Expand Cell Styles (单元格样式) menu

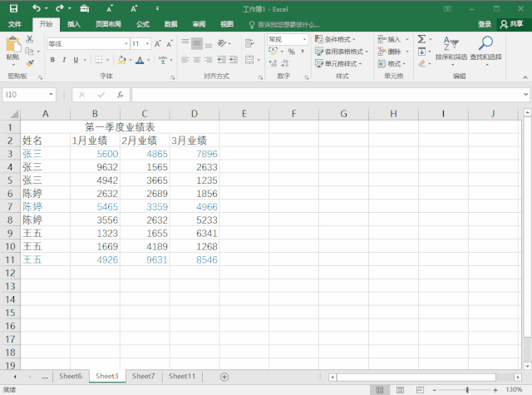[338, 63]
